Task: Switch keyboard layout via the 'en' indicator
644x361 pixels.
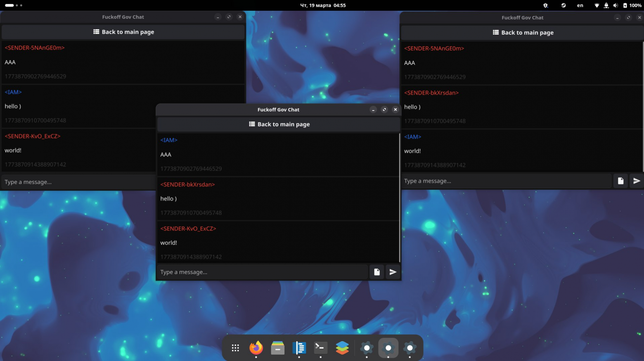Action: tap(580, 5)
